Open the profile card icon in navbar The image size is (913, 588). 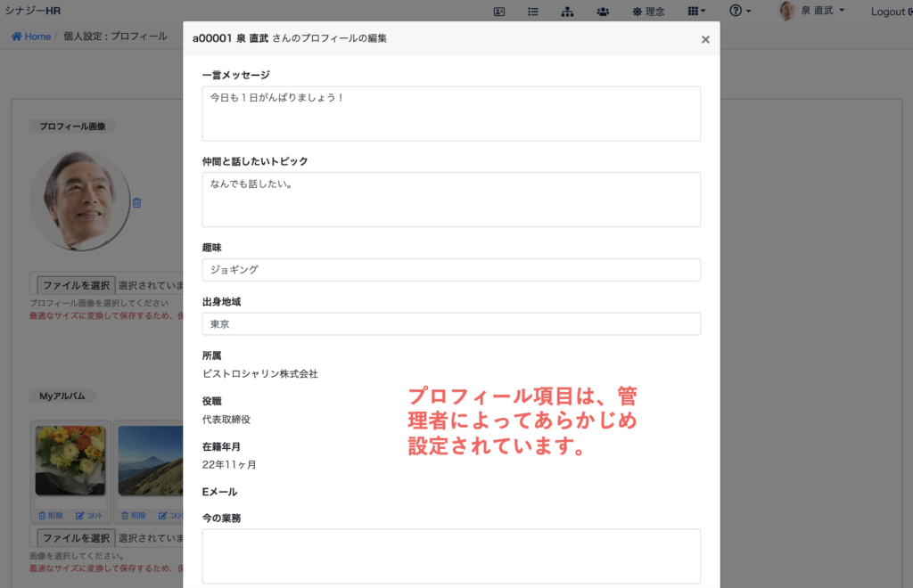point(498,12)
